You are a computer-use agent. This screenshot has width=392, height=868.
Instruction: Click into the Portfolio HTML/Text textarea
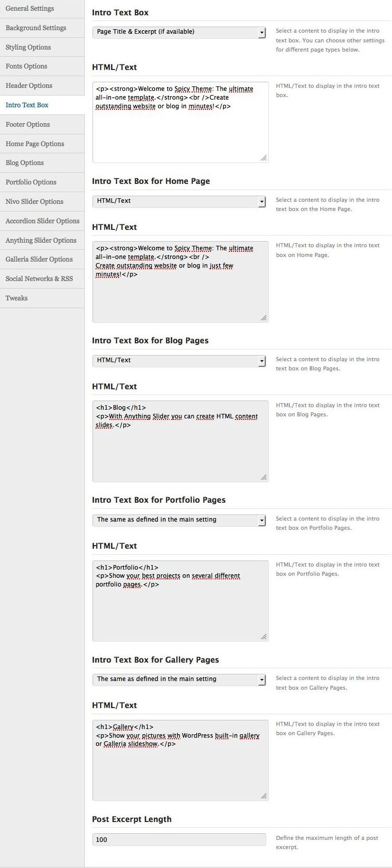pyautogui.click(x=180, y=601)
